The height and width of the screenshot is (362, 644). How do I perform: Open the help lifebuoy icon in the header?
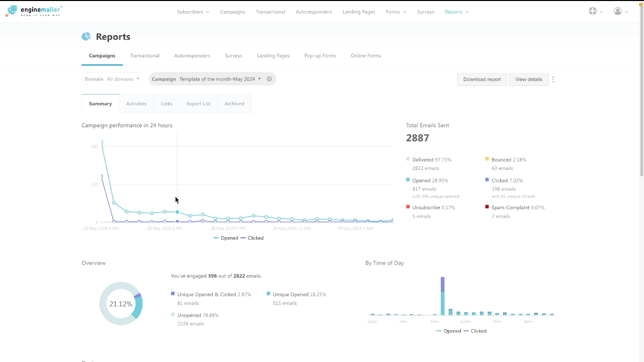pos(593,11)
